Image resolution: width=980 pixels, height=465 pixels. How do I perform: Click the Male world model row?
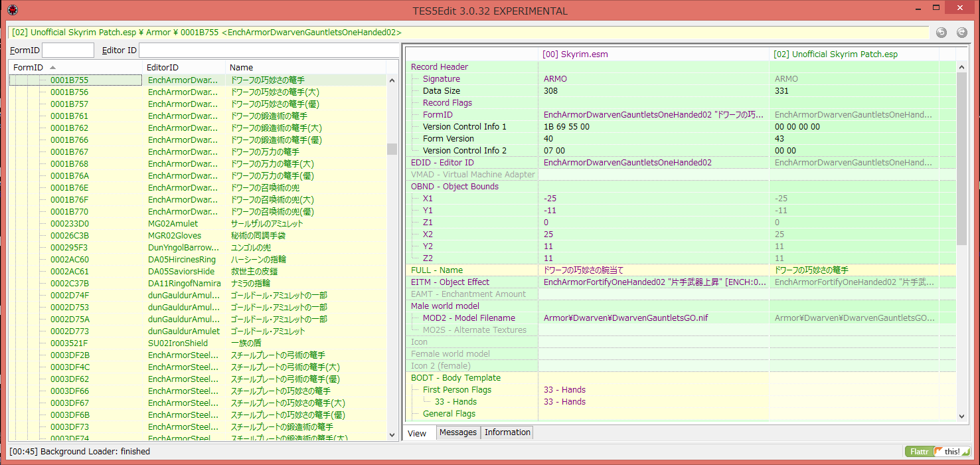click(681, 306)
